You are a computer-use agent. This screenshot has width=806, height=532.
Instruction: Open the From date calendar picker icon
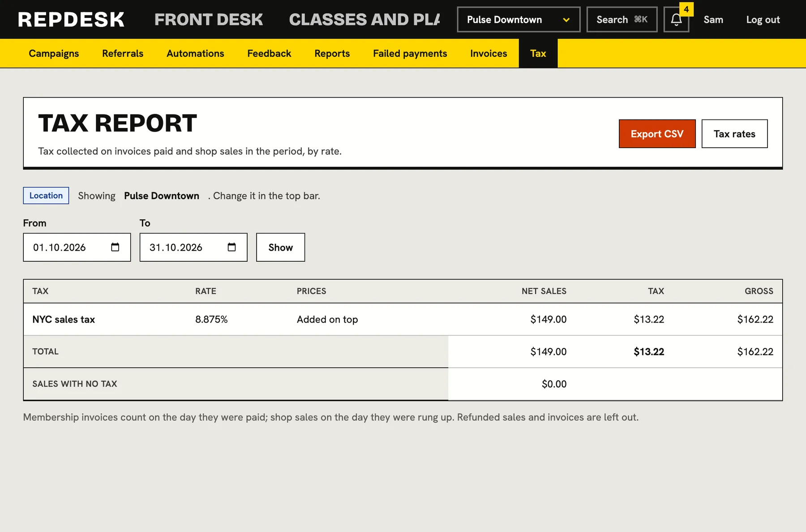(115, 247)
